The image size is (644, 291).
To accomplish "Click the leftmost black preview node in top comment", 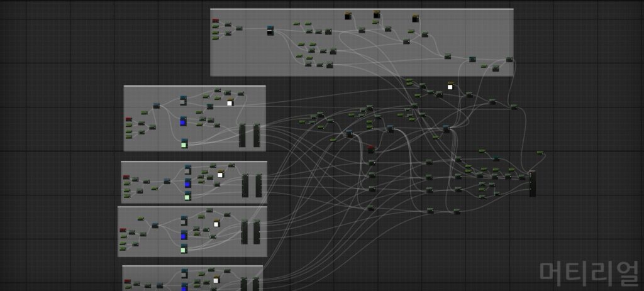I will tap(348, 16).
